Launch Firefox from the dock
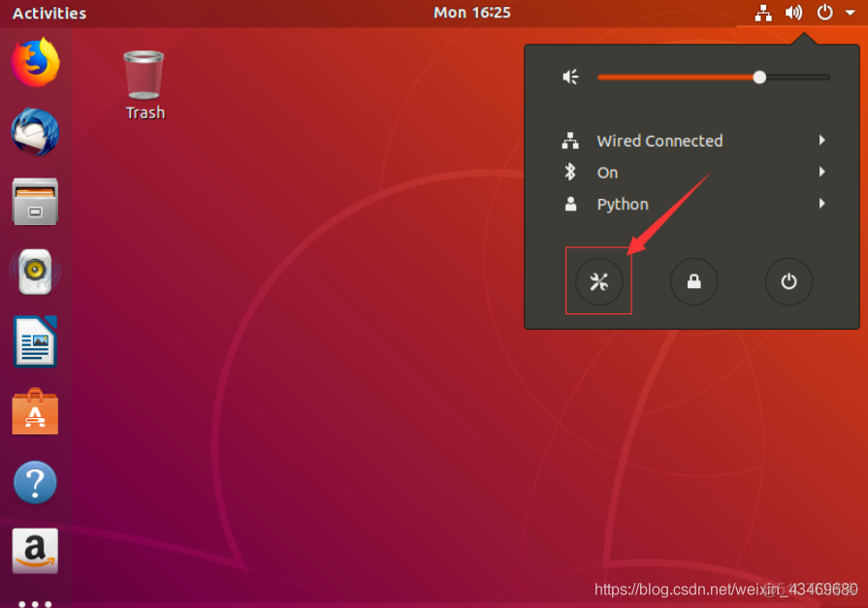The height and width of the screenshot is (608, 868). [36, 62]
